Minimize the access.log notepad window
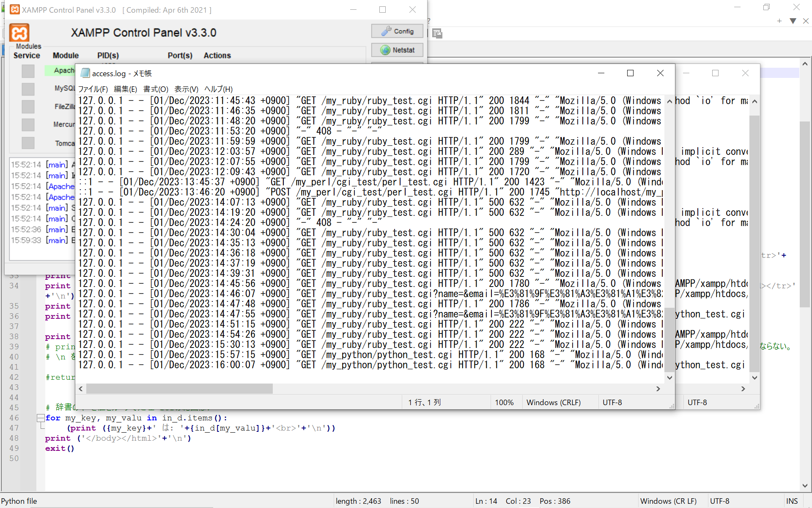Screen dimensions: 812x508 pos(601,73)
